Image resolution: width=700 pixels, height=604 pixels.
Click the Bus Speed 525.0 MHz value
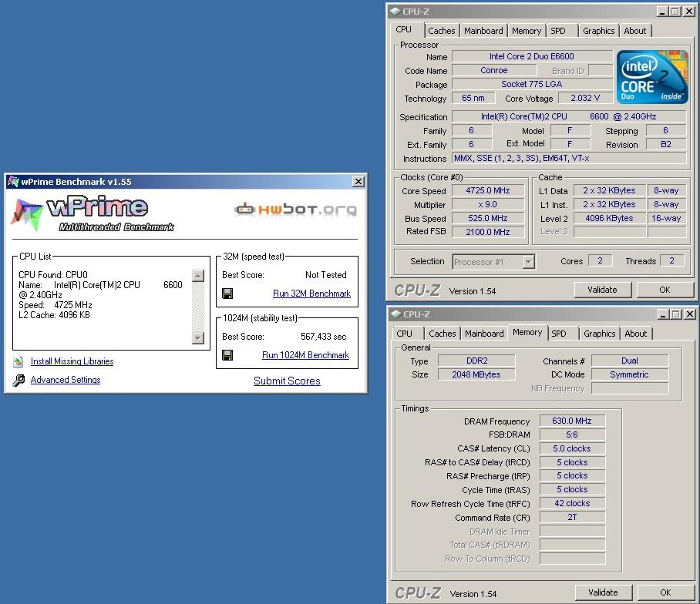pyautogui.click(x=488, y=218)
